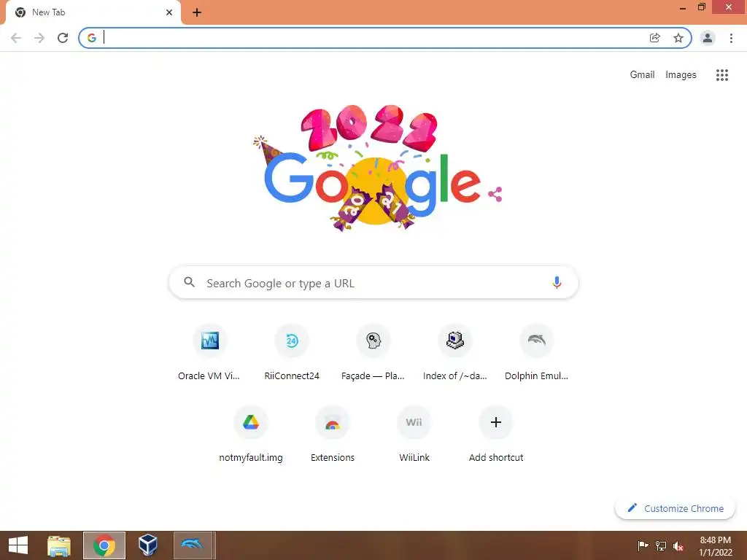Switch to Dolphin emulator in taskbar
The image size is (747, 560).
point(193,545)
